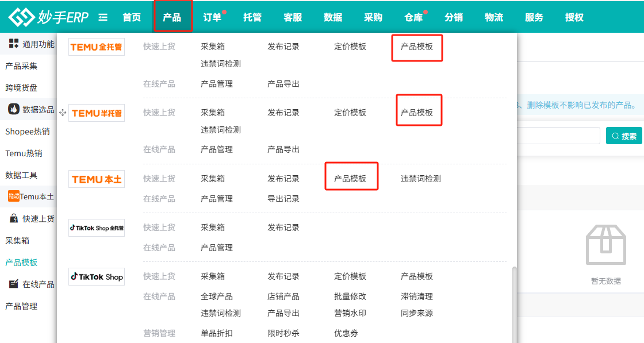Viewport: 644px width, 343px height.
Task: Open 产品管理 under TEMU全托管
Action: coord(217,84)
